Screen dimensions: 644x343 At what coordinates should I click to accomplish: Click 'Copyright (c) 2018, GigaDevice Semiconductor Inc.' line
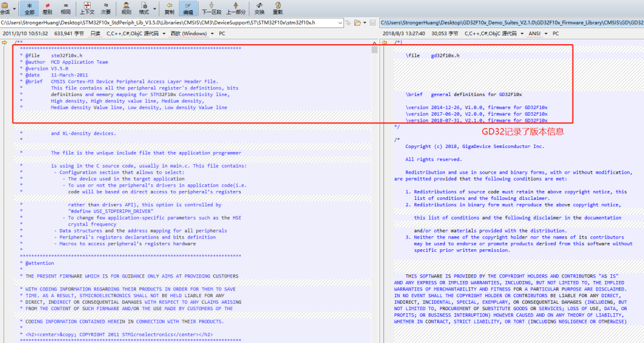tap(475, 147)
